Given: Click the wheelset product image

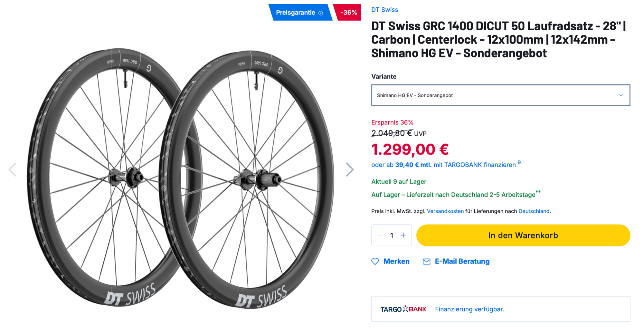Looking at the screenshot, I should point(180,177).
